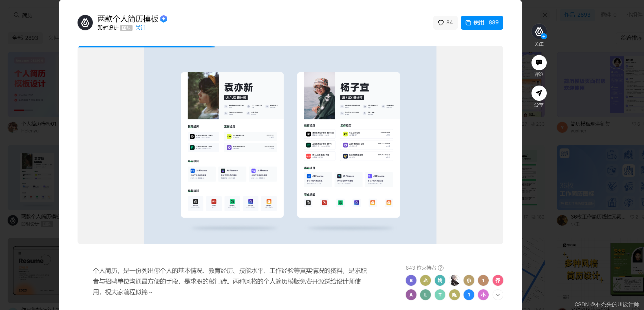Screen dimensions: 644x310
Task: Click the 袁亦新 resume preview image
Action: coord(232,145)
